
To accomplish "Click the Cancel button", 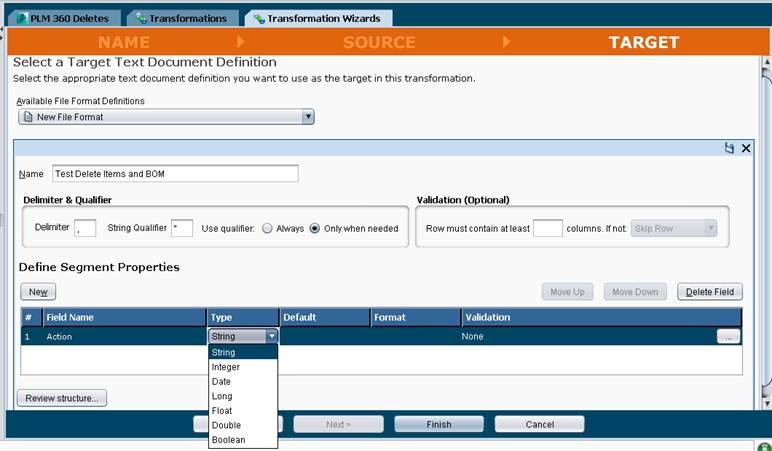I will pyautogui.click(x=540, y=424).
